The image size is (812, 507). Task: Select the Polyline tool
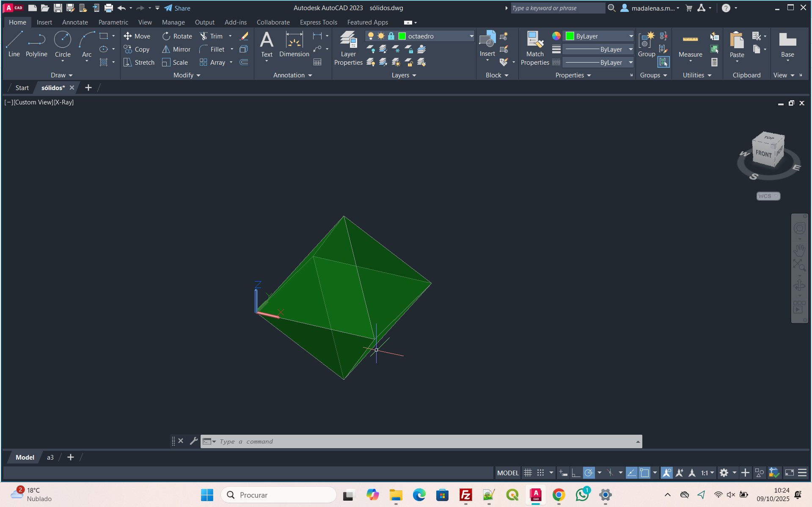coord(36,44)
